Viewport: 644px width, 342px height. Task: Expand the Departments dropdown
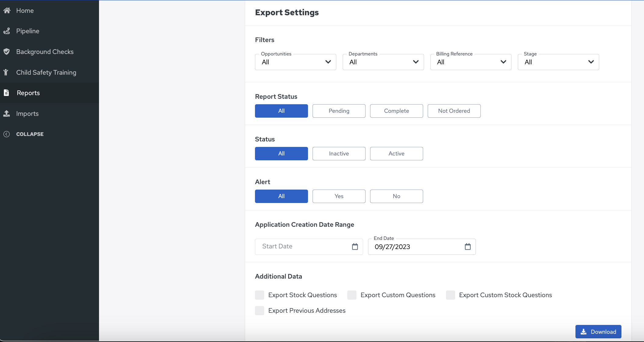(x=383, y=62)
